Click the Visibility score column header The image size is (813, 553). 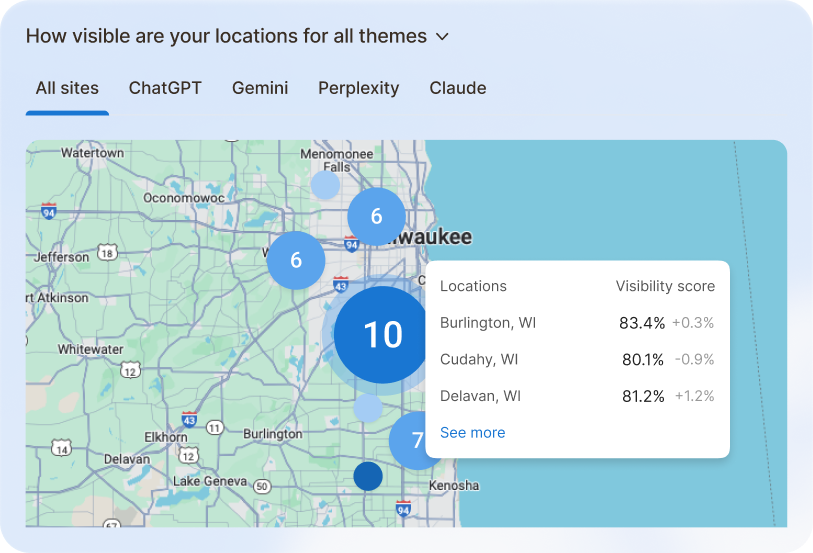point(665,286)
